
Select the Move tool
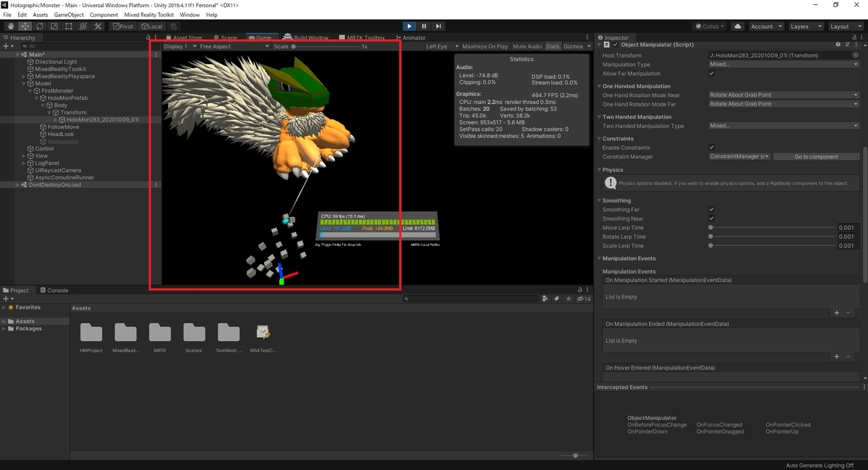[25, 26]
